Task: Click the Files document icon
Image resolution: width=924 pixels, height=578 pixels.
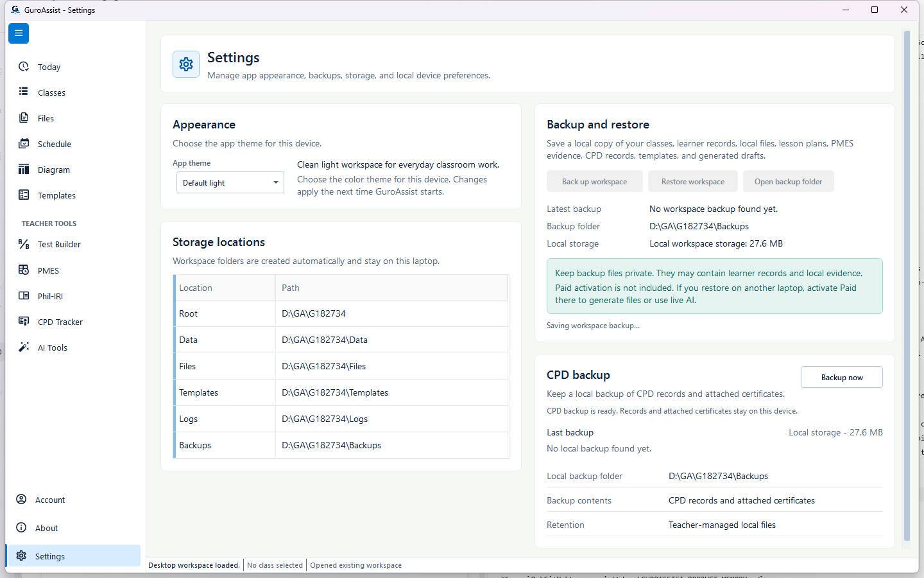Action: [24, 118]
